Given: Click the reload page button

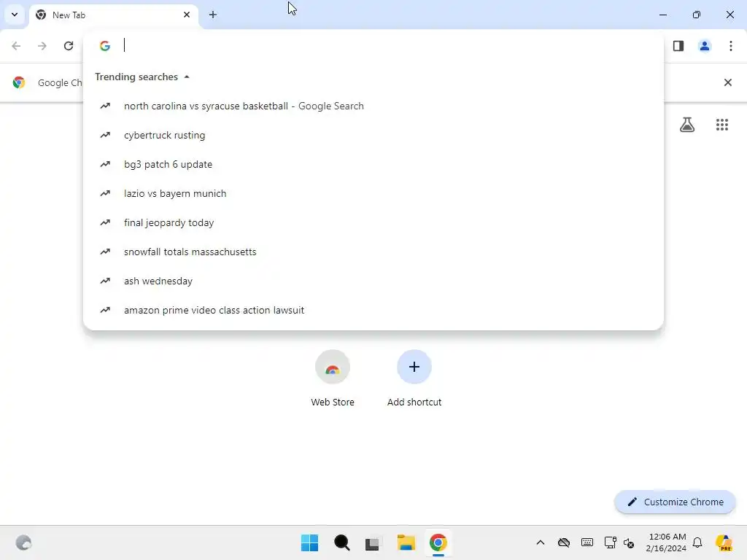Looking at the screenshot, I should [x=69, y=46].
